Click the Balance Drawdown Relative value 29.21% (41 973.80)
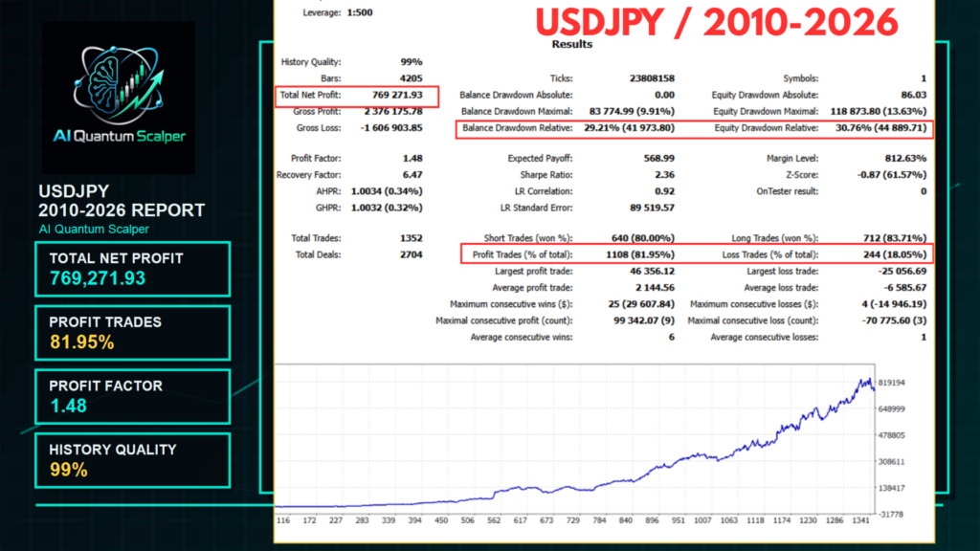Viewport: 980px width, 551px height. click(630, 128)
